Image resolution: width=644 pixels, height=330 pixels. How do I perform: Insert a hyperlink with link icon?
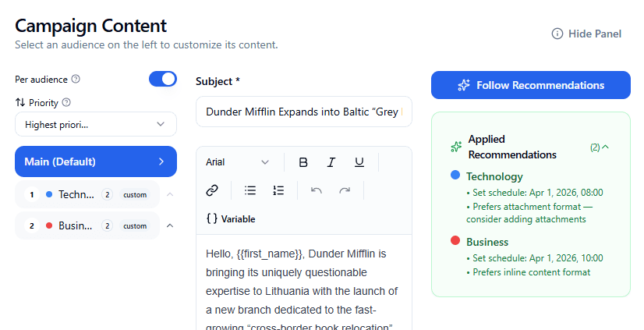pos(212,190)
